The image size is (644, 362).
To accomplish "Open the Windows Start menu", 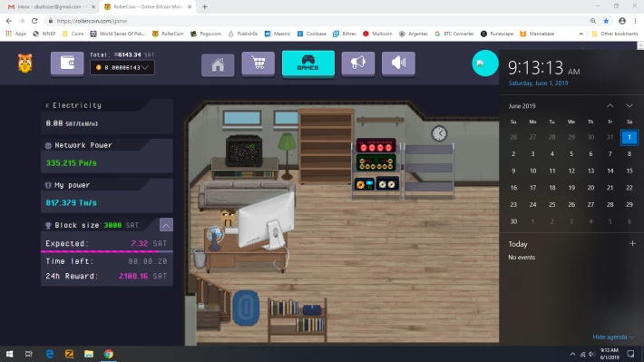I will [9, 354].
